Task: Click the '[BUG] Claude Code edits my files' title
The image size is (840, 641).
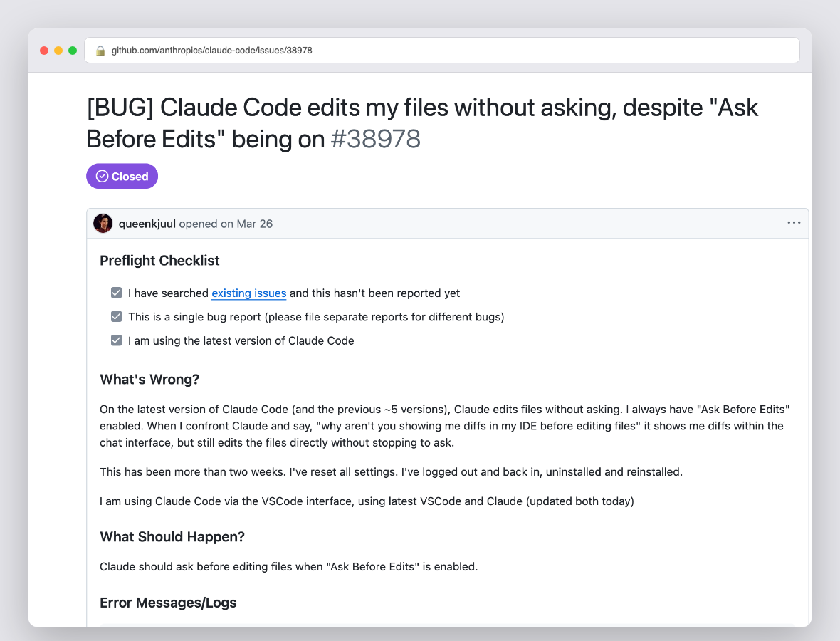Action: pyautogui.click(x=422, y=123)
